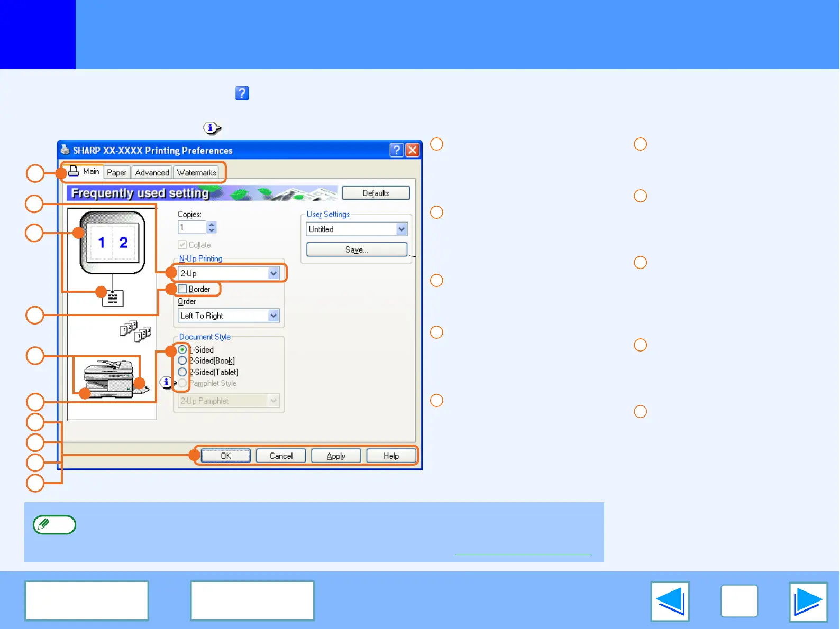This screenshot has height=629, width=840.
Task: Click the info icon beside Pamphlet Style
Action: (167, 382)
